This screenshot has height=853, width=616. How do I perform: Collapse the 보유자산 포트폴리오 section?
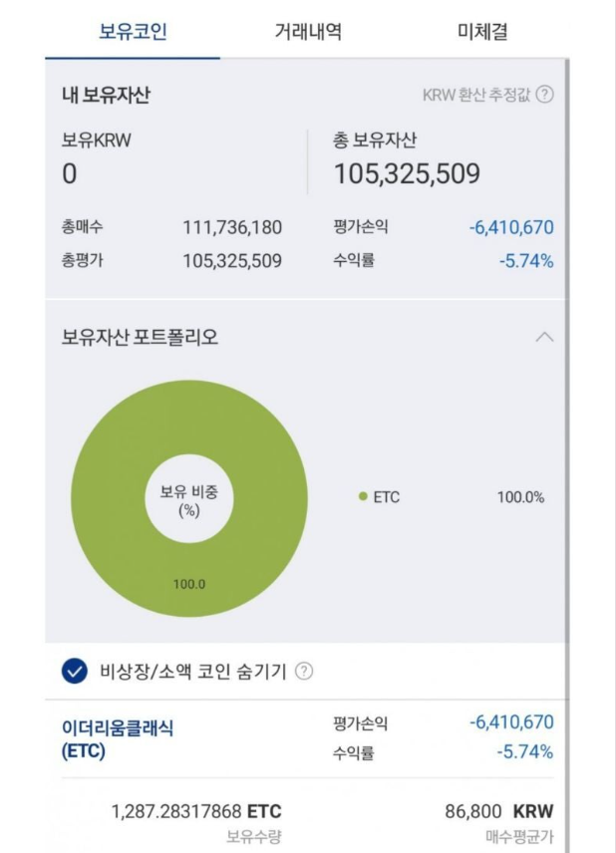(544, 337)
